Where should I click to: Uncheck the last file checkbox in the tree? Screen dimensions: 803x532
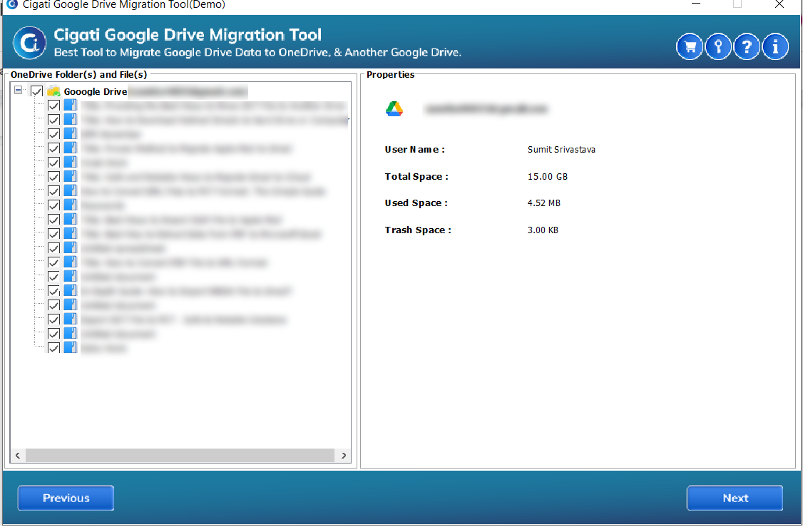53,348
